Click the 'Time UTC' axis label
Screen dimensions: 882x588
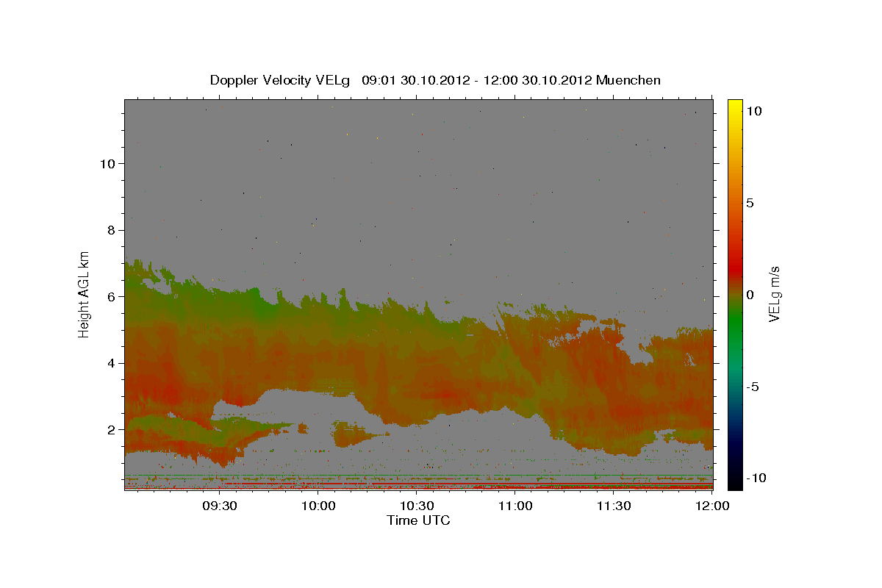pos(418,520)
